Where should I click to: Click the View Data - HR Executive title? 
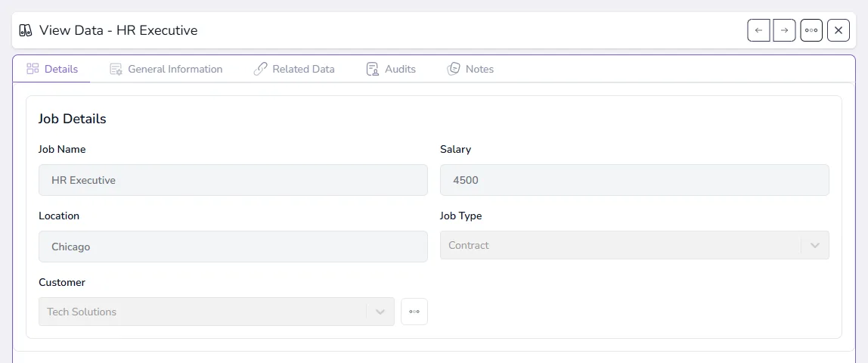pyautogui.click(x=119, y=30)
